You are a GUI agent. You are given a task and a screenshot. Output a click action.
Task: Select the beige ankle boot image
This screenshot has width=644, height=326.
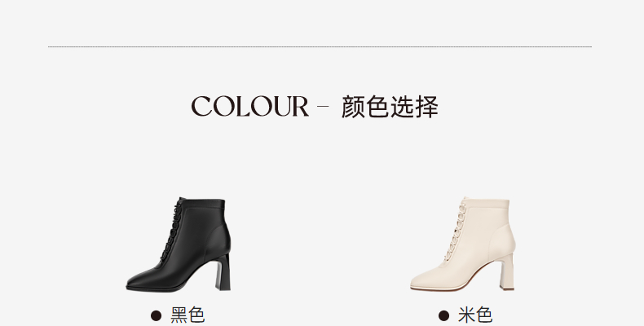point(463,244)
